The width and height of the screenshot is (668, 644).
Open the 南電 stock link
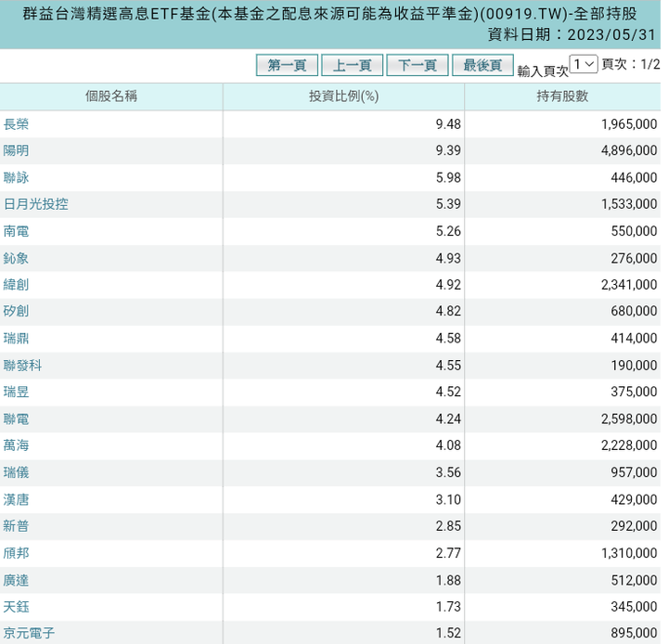tap(16, 231)
